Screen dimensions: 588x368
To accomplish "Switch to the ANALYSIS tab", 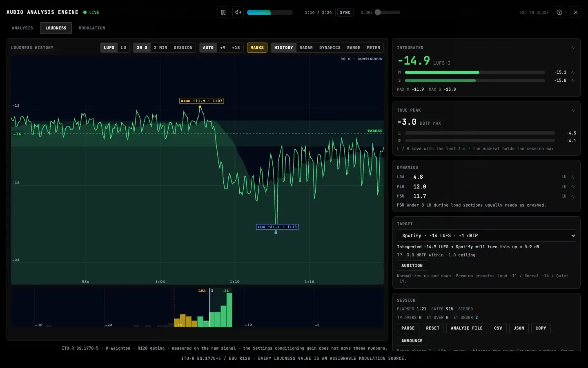I will click(22, 28).
